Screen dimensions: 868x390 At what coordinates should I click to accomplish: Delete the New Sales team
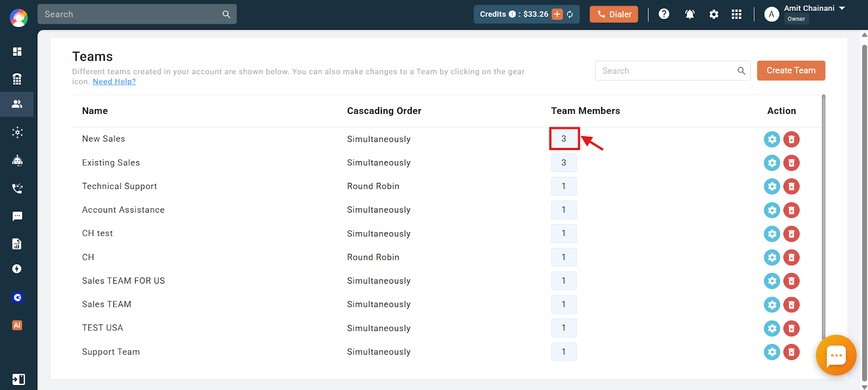(x=792, y=139)
